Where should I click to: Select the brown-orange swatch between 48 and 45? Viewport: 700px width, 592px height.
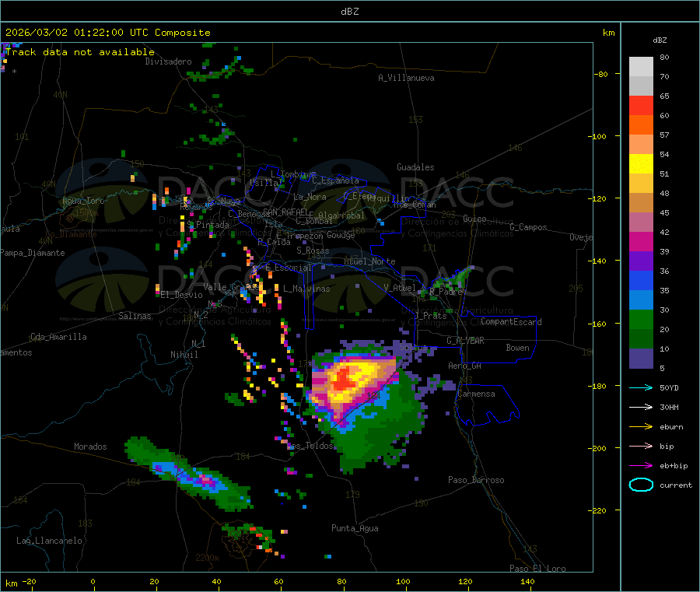coord(641,203)
